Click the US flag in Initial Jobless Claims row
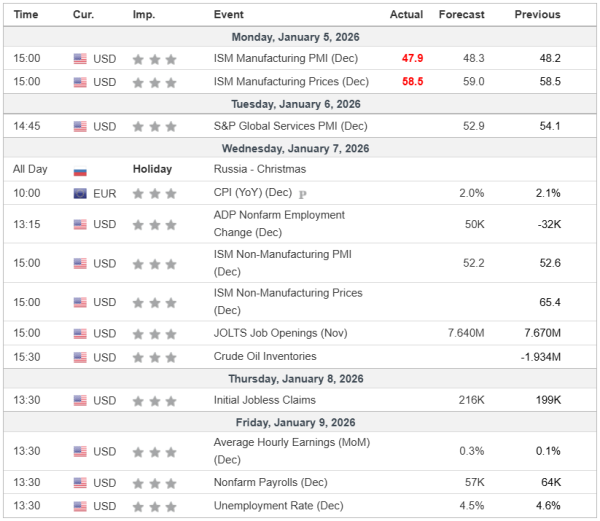Viewport: 600px width, 521px height. point(80,401)
